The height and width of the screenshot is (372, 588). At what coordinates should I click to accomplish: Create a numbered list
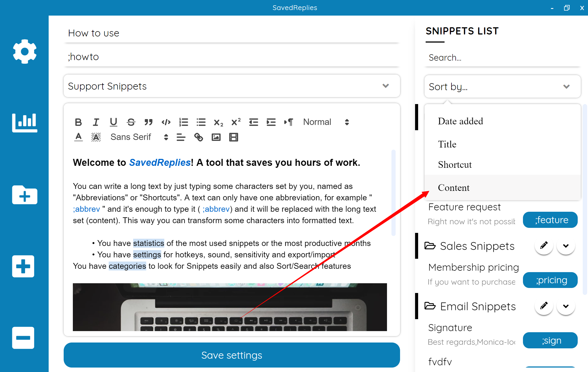pos(183,122)
